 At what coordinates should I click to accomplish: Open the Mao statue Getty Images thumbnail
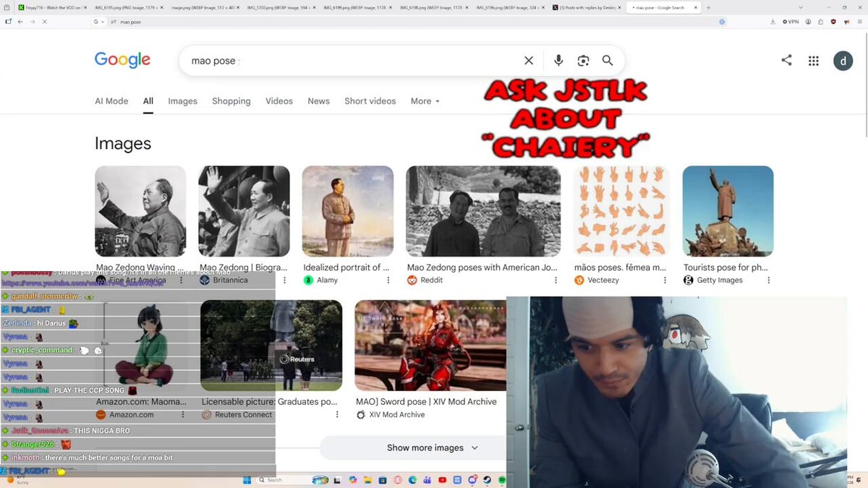pos(728,211)
